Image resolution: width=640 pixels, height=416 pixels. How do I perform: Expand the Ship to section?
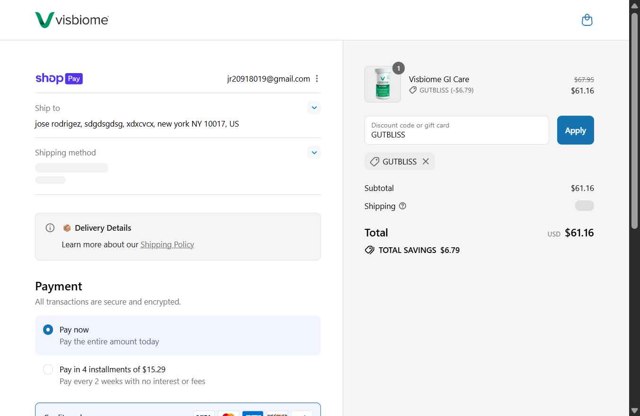coord(314,108)
